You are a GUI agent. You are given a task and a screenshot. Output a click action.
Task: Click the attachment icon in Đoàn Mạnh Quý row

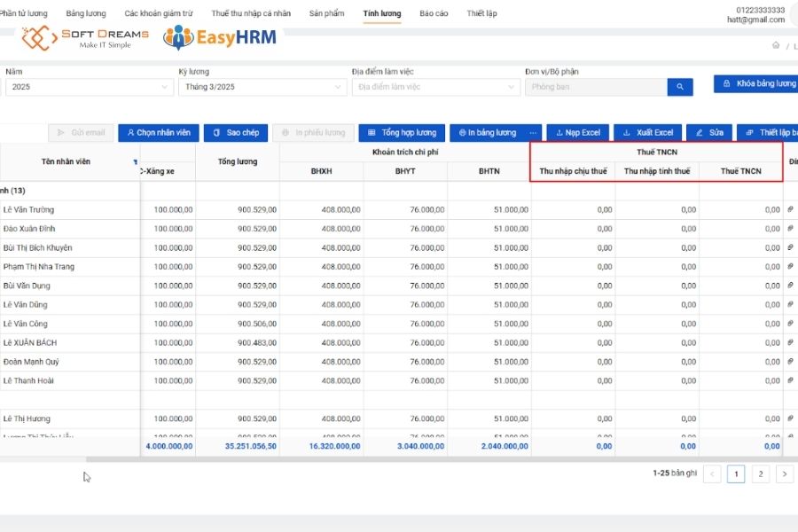(x=790, y=362)
